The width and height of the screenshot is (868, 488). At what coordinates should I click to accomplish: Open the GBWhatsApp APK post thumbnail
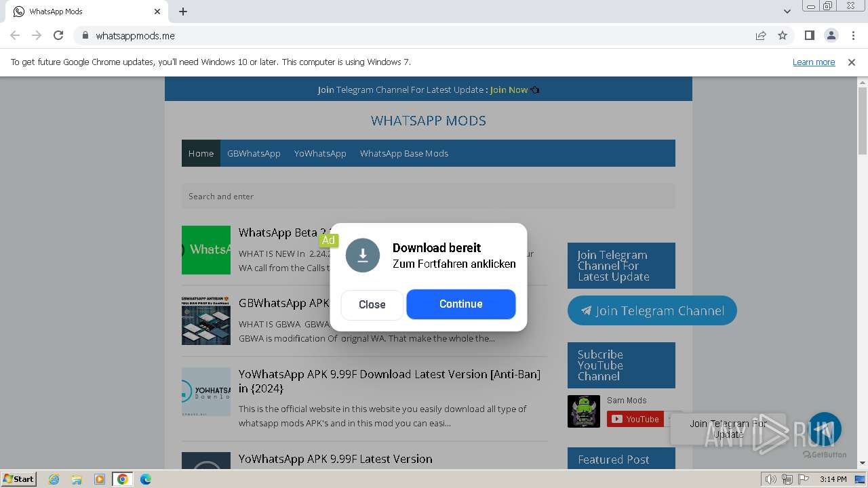tap(206, 321)
